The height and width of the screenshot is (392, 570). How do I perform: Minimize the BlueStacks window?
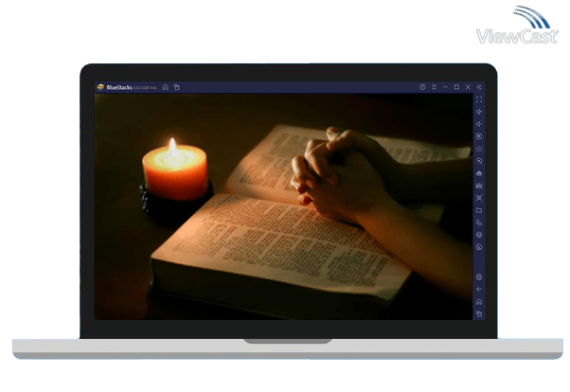pos(445,87)
